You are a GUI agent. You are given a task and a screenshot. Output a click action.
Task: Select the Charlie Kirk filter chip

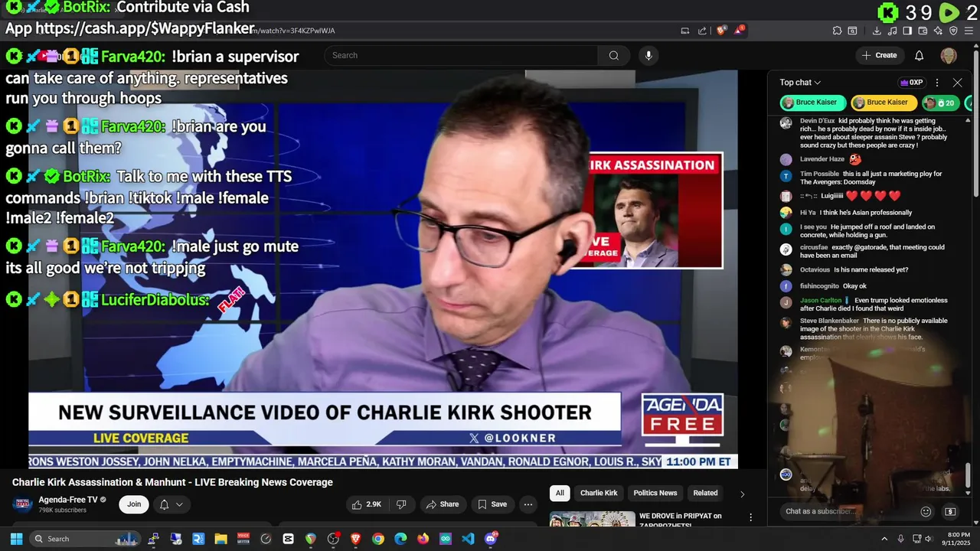coord(599,493)
